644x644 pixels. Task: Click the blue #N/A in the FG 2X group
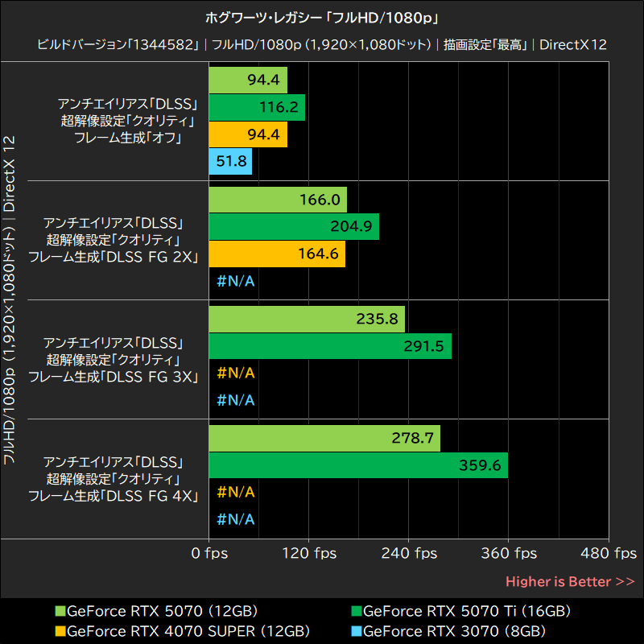pyautogui.click(x=236, y=281)
